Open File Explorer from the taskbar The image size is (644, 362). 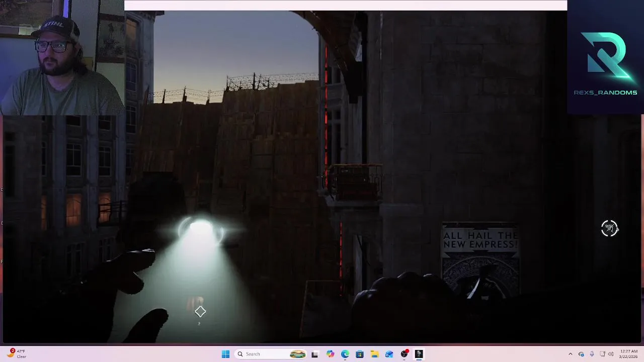coord(374,354)
